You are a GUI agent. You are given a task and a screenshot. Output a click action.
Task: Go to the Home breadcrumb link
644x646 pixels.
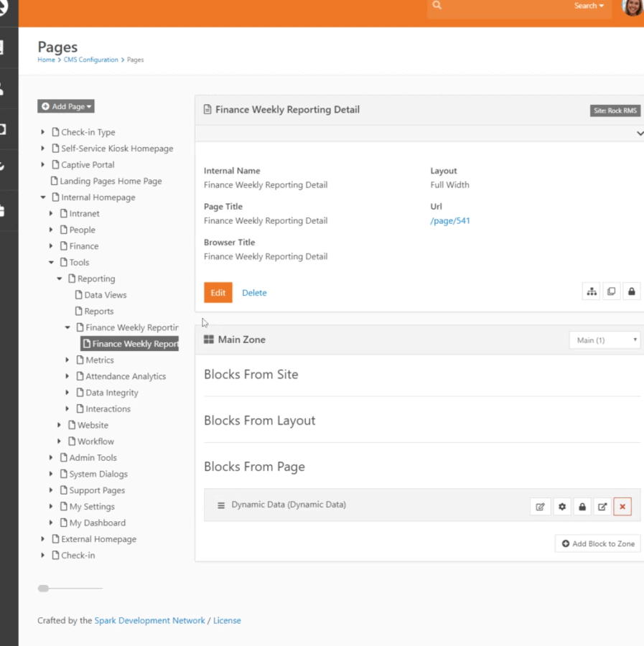(x=46, y=60)
